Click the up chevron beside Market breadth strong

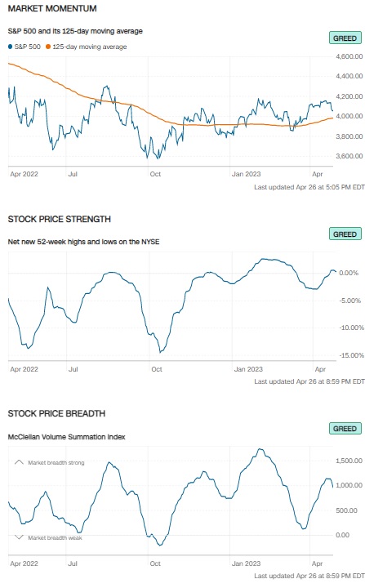tap(19, 462)
